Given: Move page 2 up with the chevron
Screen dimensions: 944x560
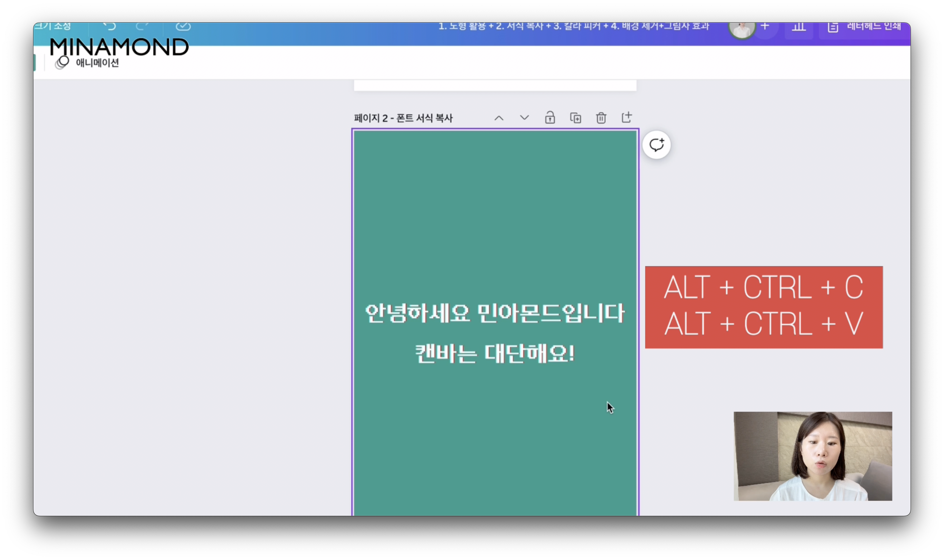Looking at the screenshot, I should pos(499,118).
